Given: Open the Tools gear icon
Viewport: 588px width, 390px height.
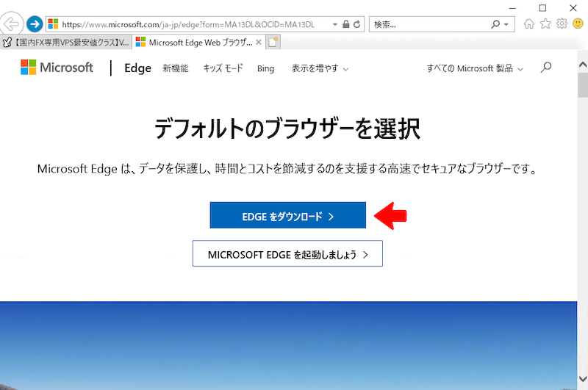Looking at the screenshot, I should 562,24.
